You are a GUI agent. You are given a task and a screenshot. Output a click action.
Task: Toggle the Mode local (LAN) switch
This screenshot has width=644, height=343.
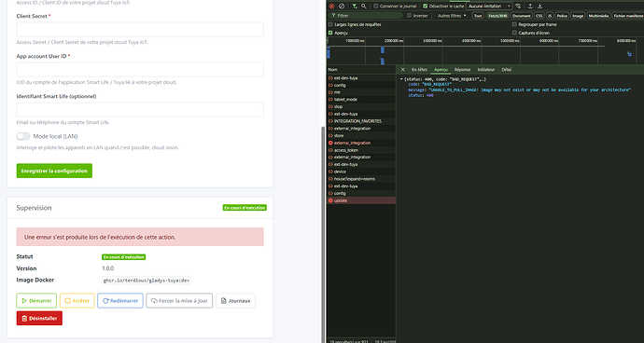click(x=23, y=136)
